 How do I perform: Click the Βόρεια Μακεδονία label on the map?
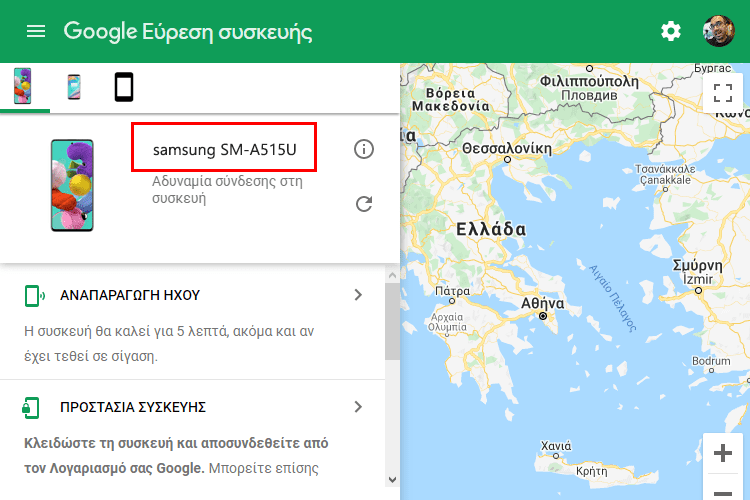pyautogui.click(x=451, y=99)
